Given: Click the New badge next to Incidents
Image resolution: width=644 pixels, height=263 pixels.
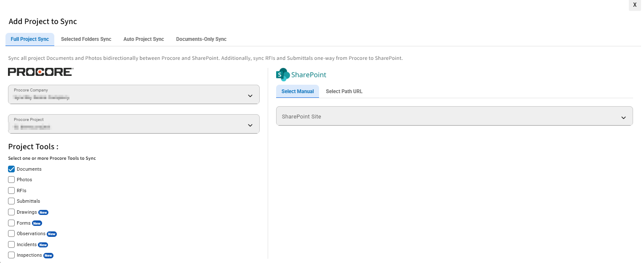Looking at the screenshot, I should (43, 245).
